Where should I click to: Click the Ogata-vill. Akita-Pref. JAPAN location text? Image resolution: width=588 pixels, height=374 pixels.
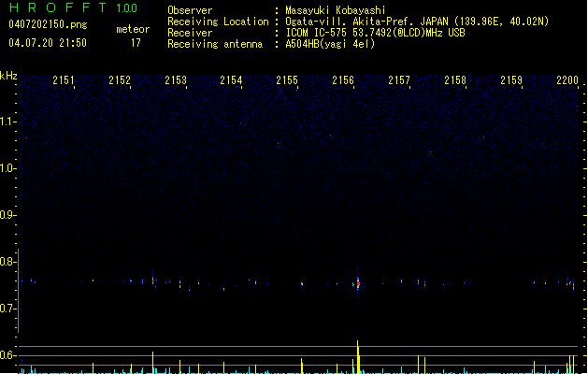tap(417, 22)
